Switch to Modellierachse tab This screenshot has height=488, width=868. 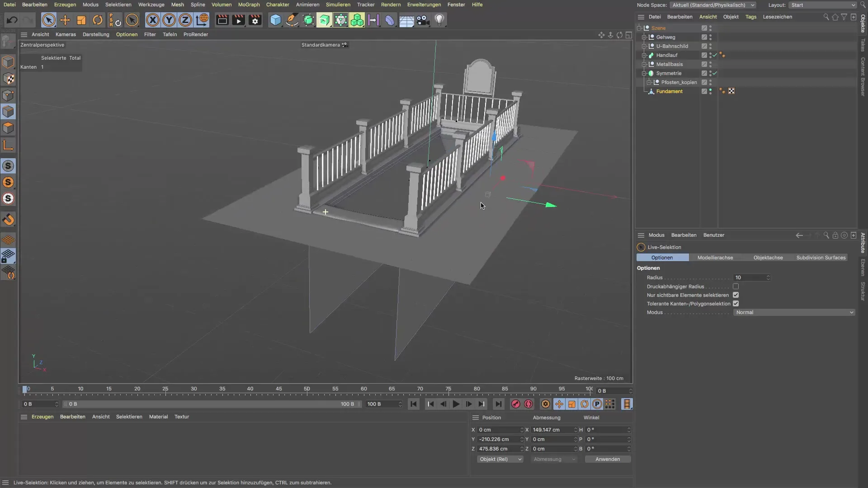coord(715,258)
